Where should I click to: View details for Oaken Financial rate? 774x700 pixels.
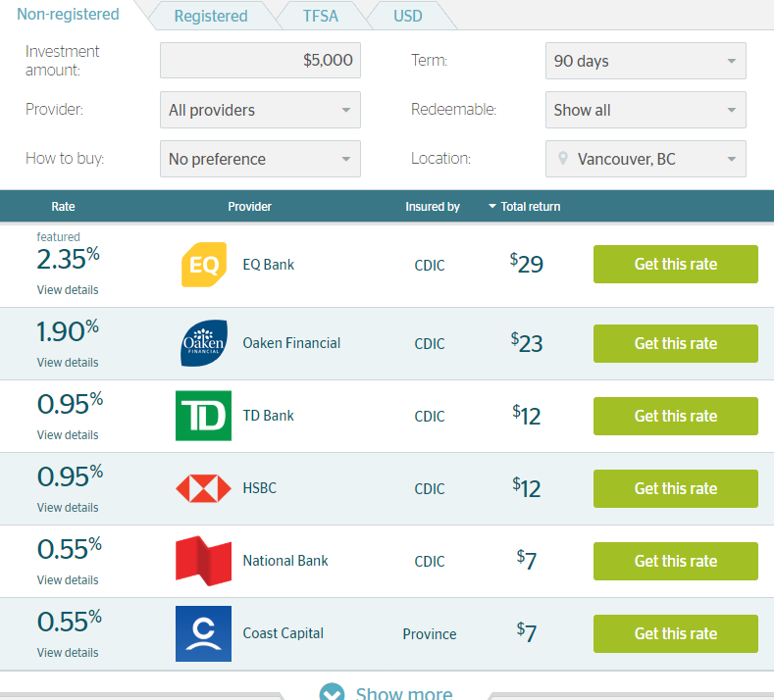click(68, 363)
